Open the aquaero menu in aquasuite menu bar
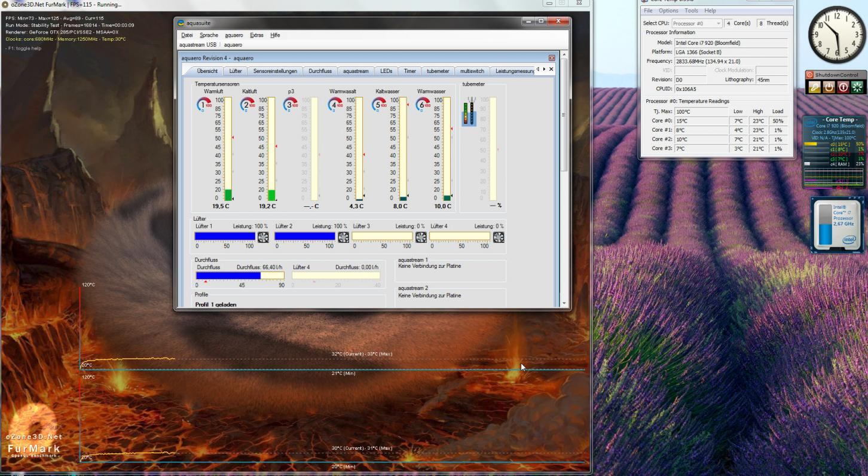Image resolution: width=868 pixels, height=476 pixels. [x=234, y=35]
